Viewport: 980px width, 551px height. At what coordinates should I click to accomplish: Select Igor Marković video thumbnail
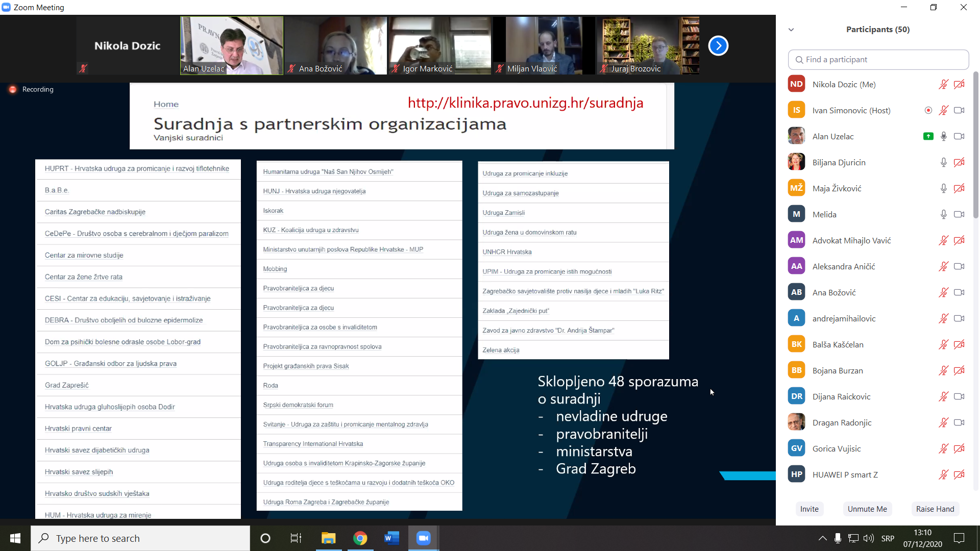[x=440, y=45]
